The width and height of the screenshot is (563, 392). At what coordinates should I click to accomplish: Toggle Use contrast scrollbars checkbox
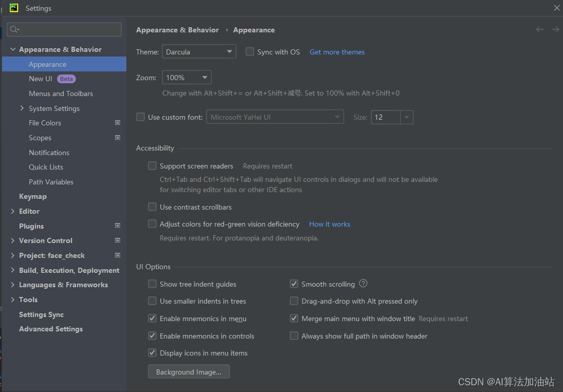click(152, 207)
